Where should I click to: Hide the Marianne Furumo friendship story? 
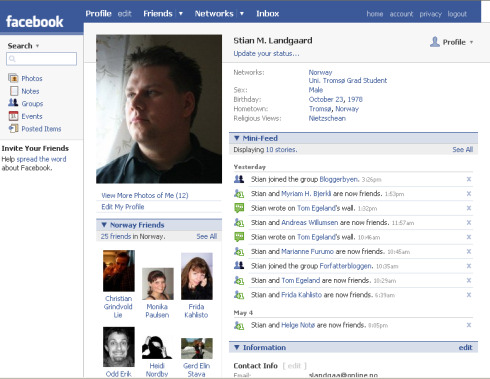[x=469, y=251]
